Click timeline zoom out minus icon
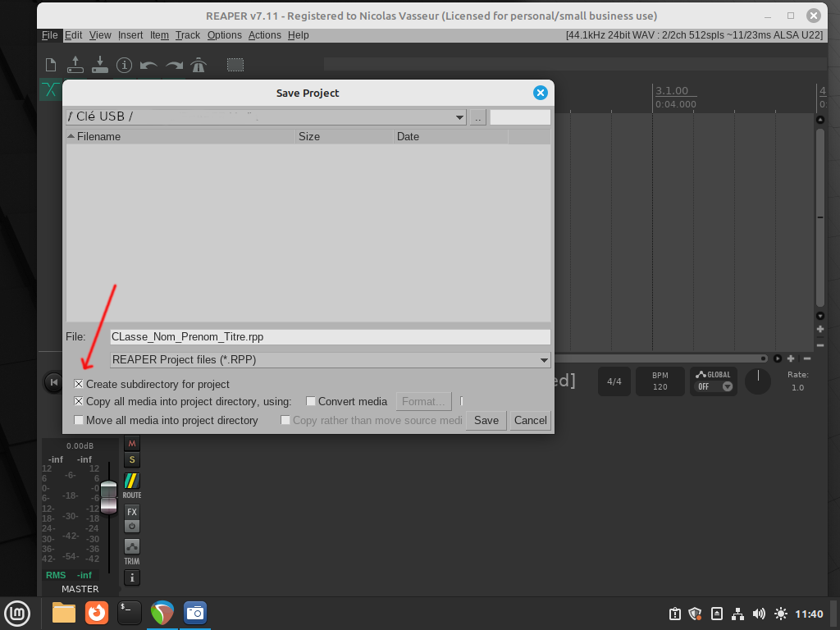Image resolution: width=840 pixels, height=630 pixels. tap(807, 358)
